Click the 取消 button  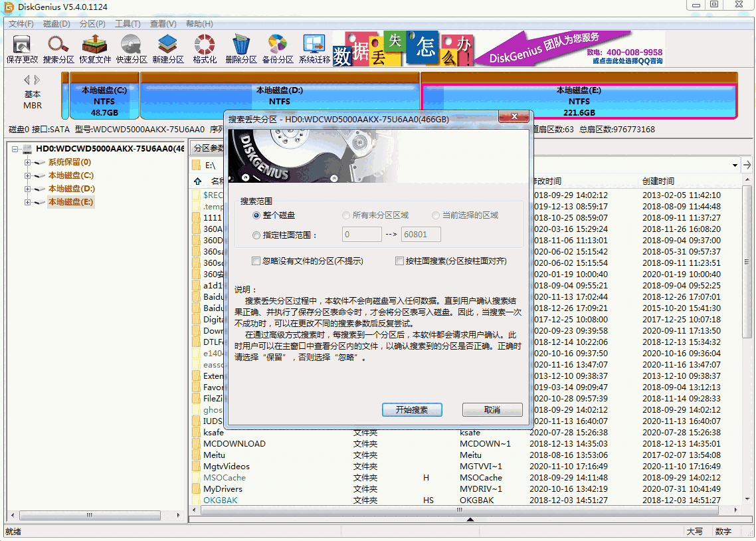[x=492, y=409]
